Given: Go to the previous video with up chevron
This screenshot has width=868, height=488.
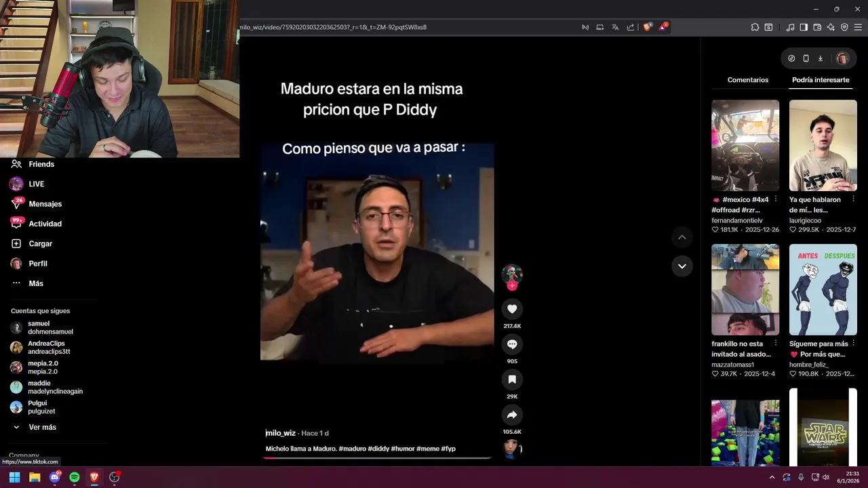Looking at the screenshot, I should pyautogui.click(x=682, y=237).
